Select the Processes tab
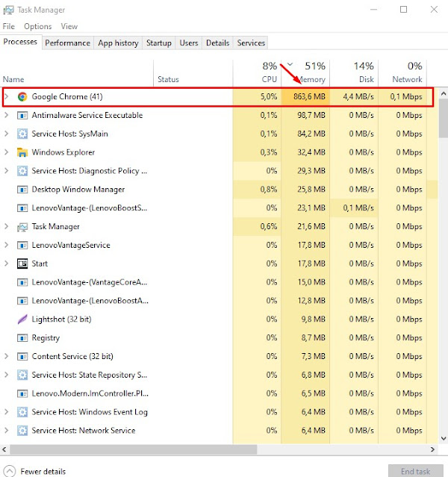The image size is (448, 477). [20, 42]
